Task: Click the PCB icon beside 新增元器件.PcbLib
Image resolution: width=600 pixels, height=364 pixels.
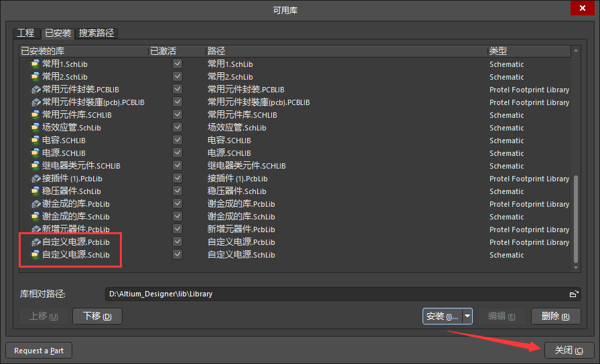Action: pos(35,229)
